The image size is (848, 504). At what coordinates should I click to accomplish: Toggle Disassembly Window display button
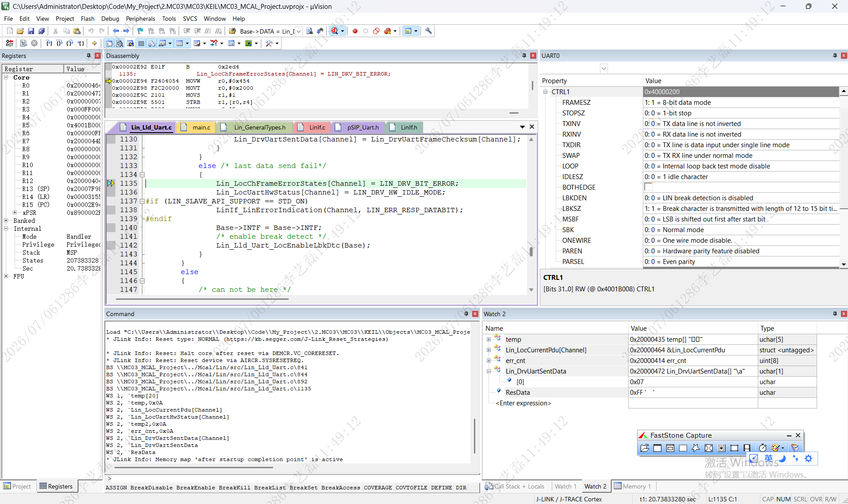coord(120,43)
